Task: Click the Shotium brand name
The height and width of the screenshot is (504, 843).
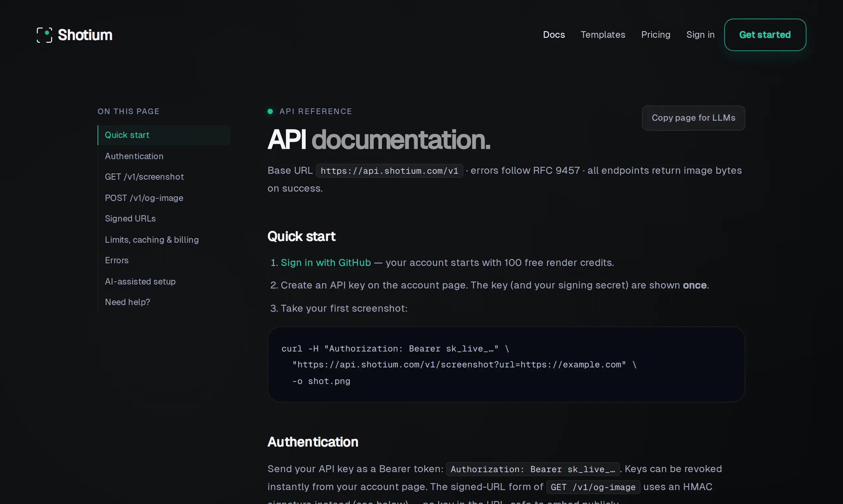Action: click(x=85, y=35)
